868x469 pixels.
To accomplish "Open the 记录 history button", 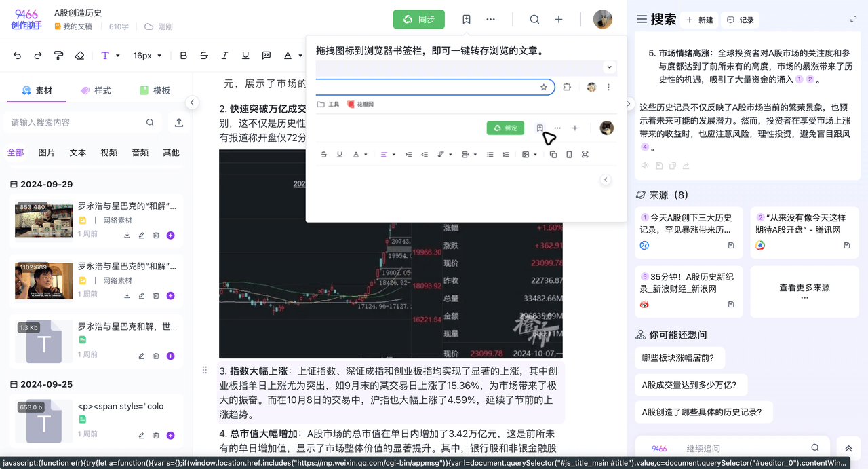I will click(740, 20).
